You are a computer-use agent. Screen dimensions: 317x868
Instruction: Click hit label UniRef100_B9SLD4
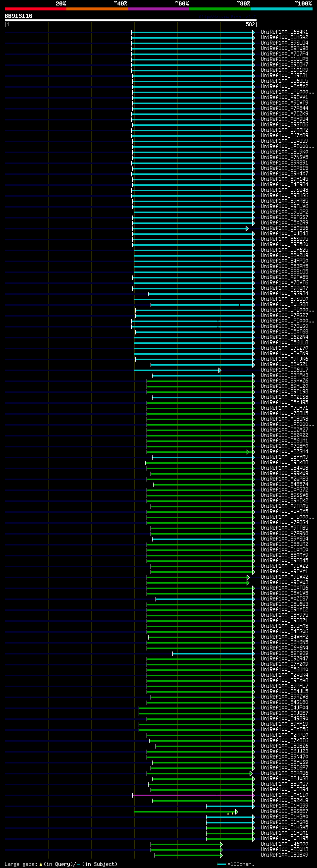(x=284, y=43)
